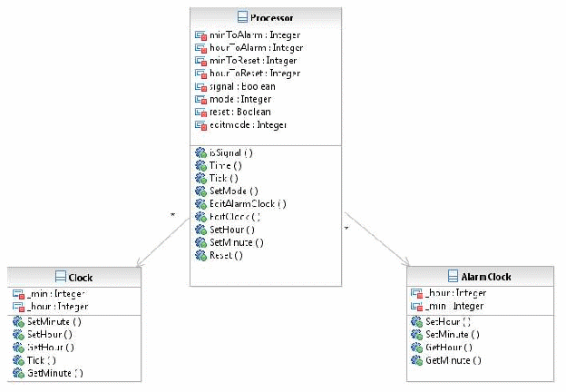Image resolution: width=566 pixels, height=392 pixels.
Task: Click operation icon beside Time ()
Action: (200, 166)
